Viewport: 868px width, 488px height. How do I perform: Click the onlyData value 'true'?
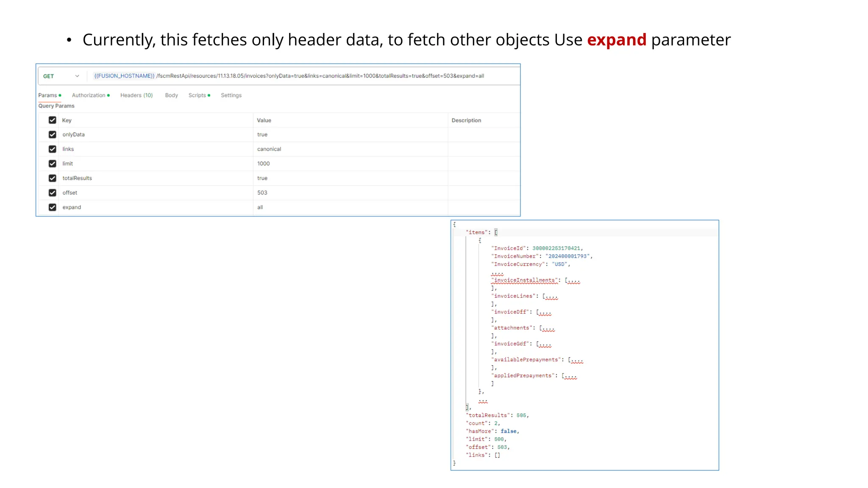coord(262,135)
